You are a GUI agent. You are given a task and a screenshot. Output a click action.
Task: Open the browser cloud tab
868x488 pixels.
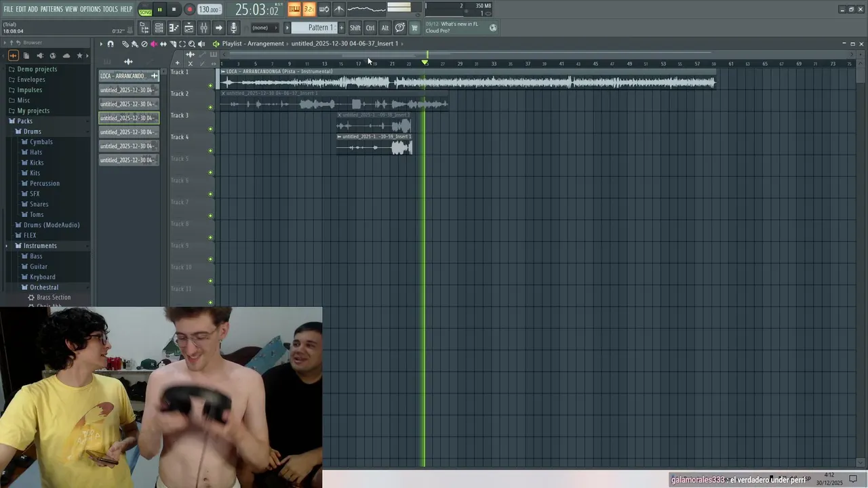click(66, 56)
